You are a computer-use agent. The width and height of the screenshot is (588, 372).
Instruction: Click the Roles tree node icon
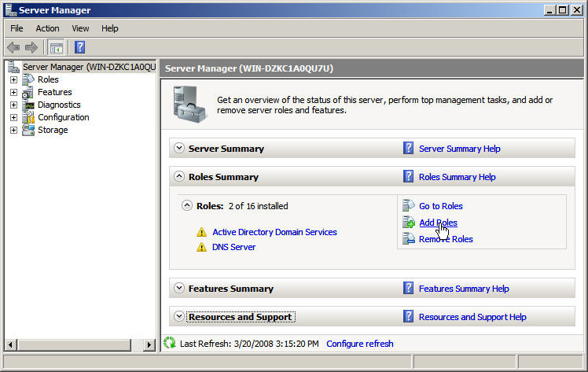[x=28, y=79]
